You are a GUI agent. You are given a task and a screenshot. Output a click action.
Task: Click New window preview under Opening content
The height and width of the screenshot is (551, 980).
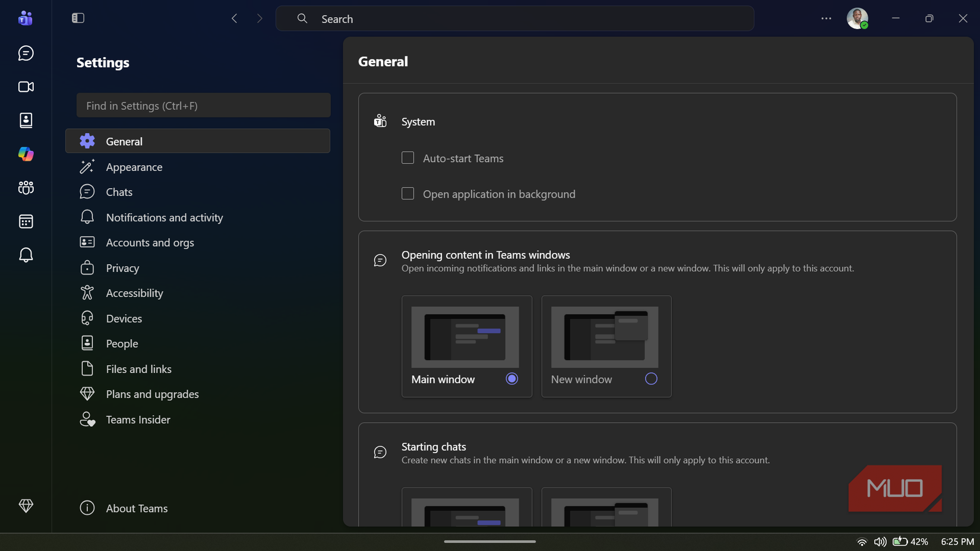[x=605, y=337]
